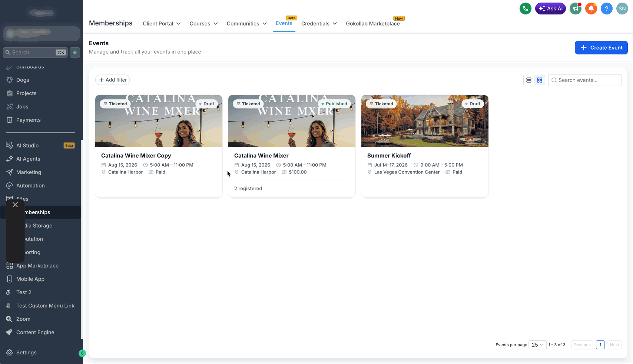Collapse sidebar with the green arrow button
The width and height of the screenshot is (633, 364).
[82, 353]
